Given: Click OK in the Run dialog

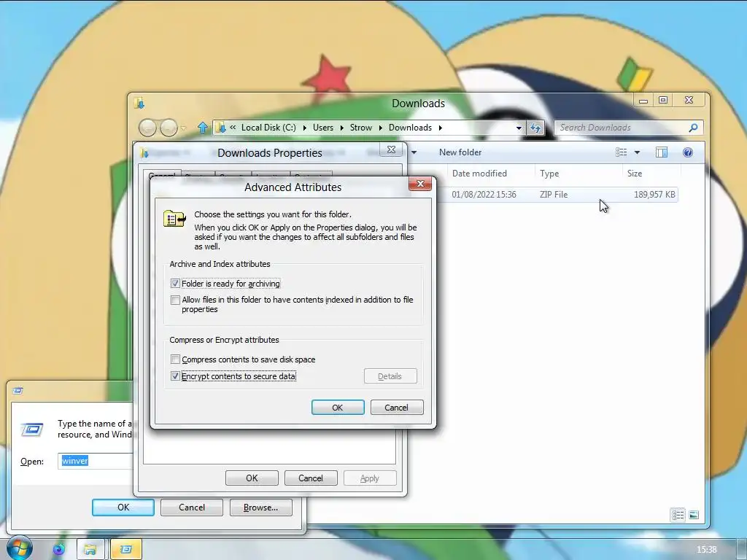Looking at the screenshot, I should pos(123,507).
